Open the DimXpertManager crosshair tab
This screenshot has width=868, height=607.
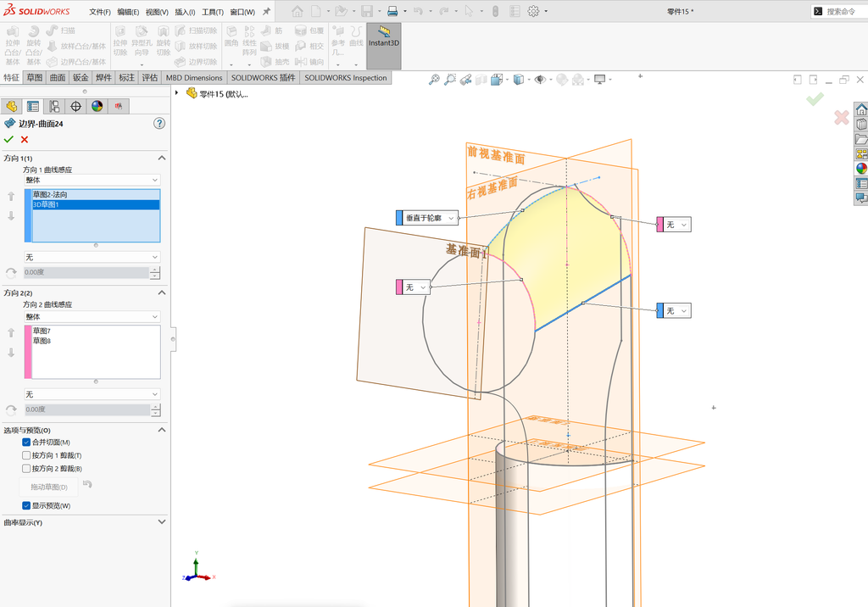tap(75, 106)
